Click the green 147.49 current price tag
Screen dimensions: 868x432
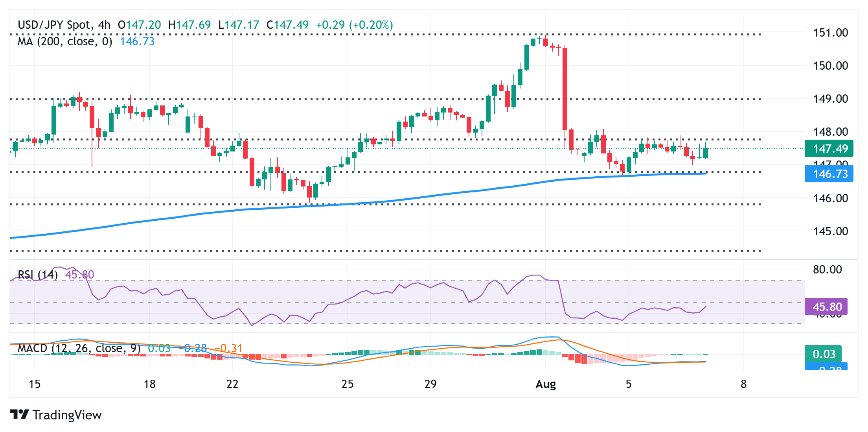pos(829,149)
